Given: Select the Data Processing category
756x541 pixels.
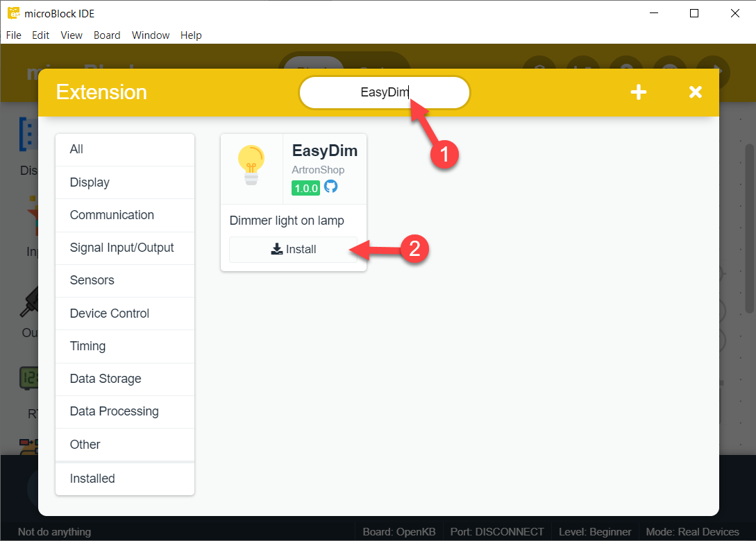Looking at the screenshot, I should coord(125,412).
